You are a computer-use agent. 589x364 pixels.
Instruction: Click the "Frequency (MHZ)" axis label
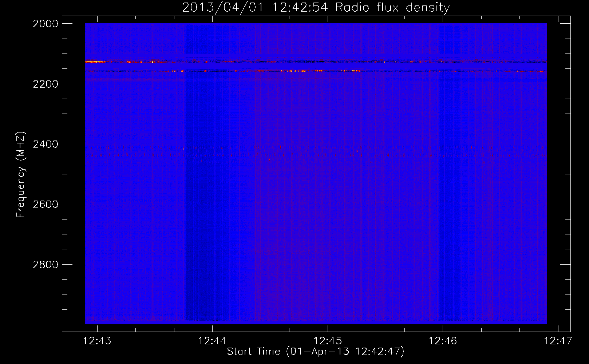point(21,175)
